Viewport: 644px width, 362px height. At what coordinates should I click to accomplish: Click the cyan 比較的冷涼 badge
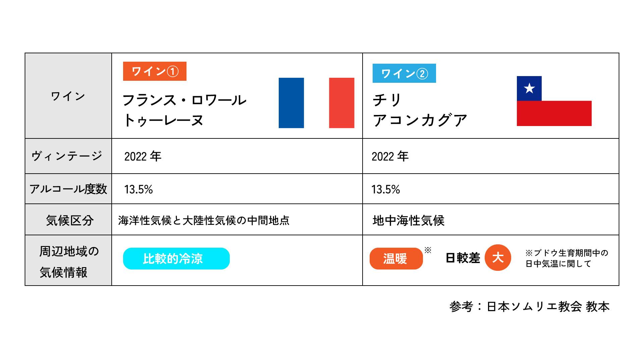[x=176, y=258]
